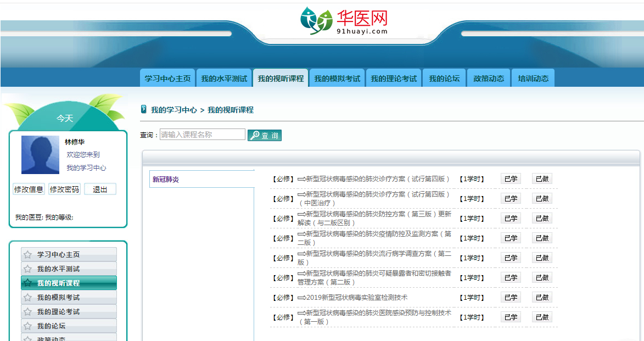Open the 我的水平测试 top tab

coord(224,79)
